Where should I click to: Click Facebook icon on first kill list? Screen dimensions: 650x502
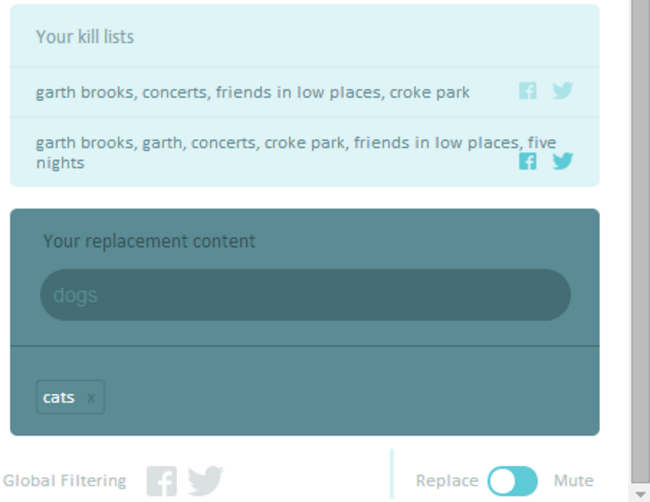pyautogui.click(x=528, y=91)
